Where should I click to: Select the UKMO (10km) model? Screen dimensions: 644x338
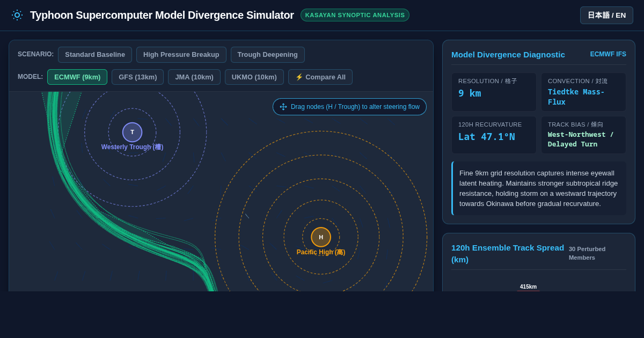pos(254,77)
